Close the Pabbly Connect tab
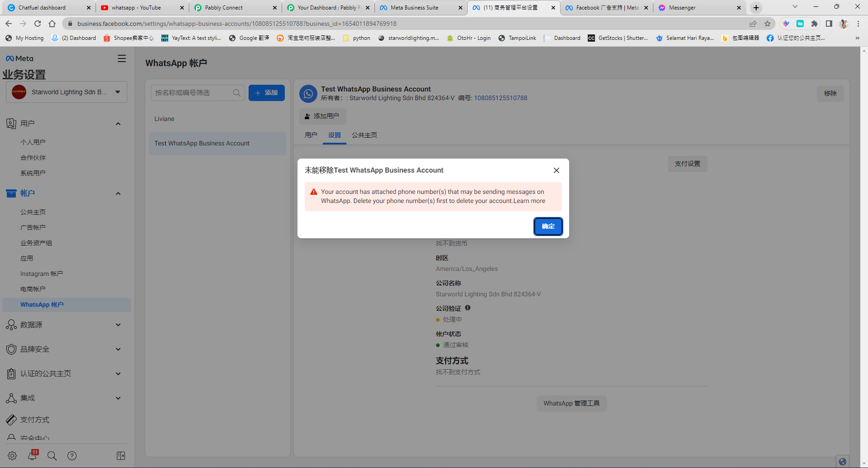868x468 pixels. [275, 8]
